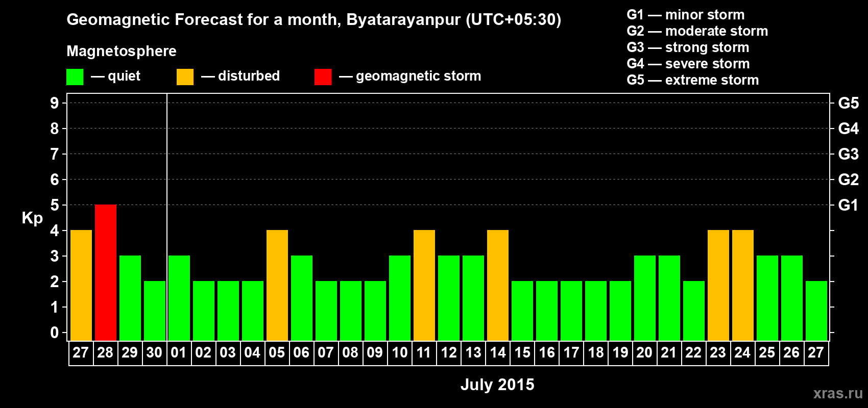Viewport: 868px width, 408px height.
Task: Click the red geomagnetic storm legend swatch
Action: tap(323, 77)
